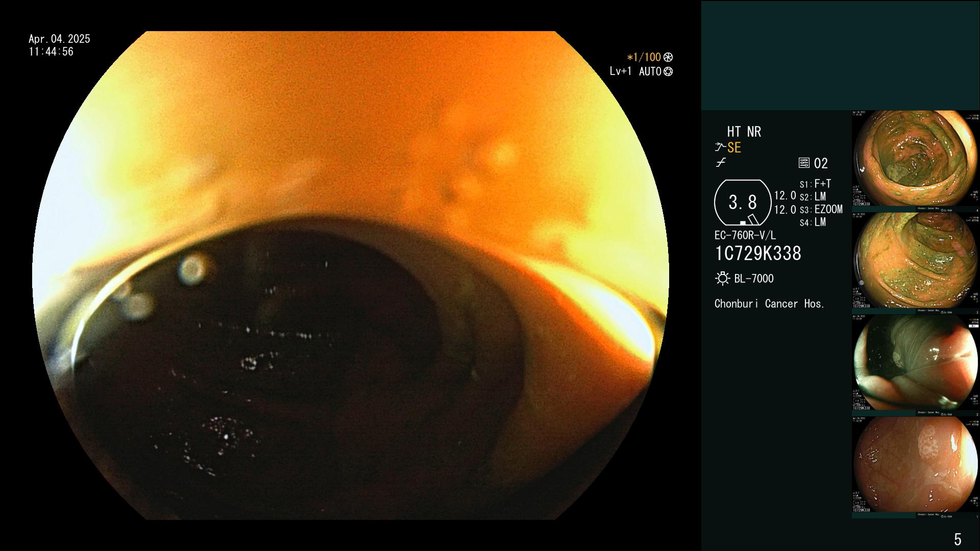Click the BL-7000 light source sun icon

click(722, 279)
